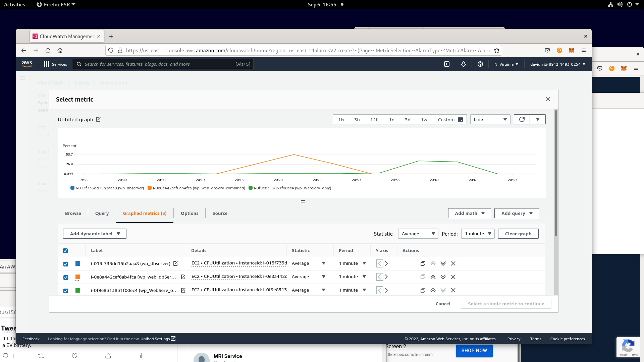Click Cancel in the Select metric dialog
The width and height of the screenshot is (644, 362).
[x=443, y=304]
